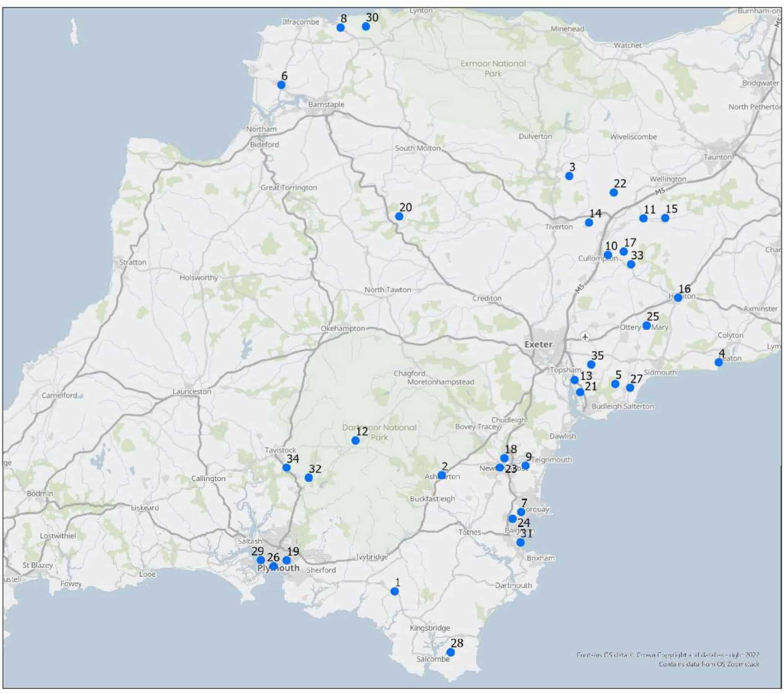Select marker 3 south of Dulverton
The width and height of the screenshot is (784, 694).
(569, 176)
